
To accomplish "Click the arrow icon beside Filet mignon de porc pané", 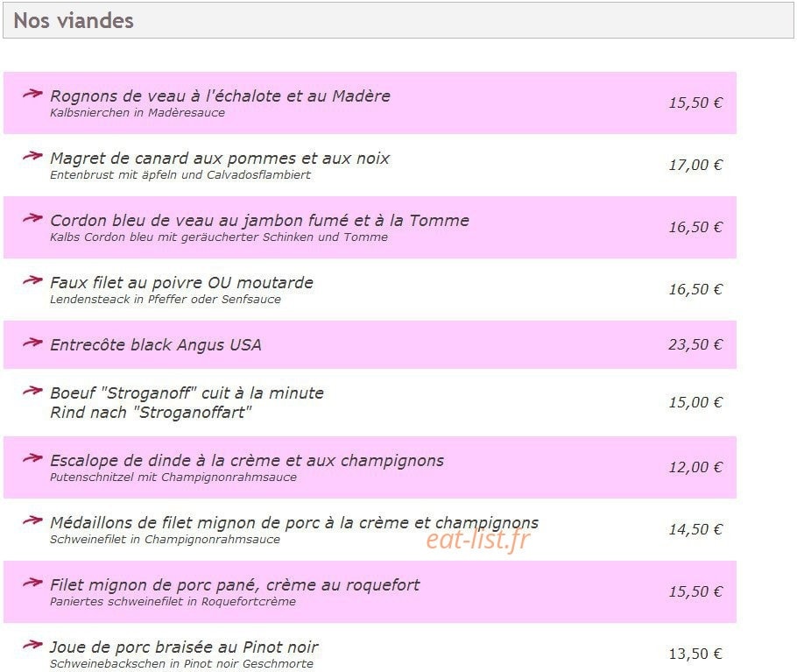I will (x=32, y=583).
